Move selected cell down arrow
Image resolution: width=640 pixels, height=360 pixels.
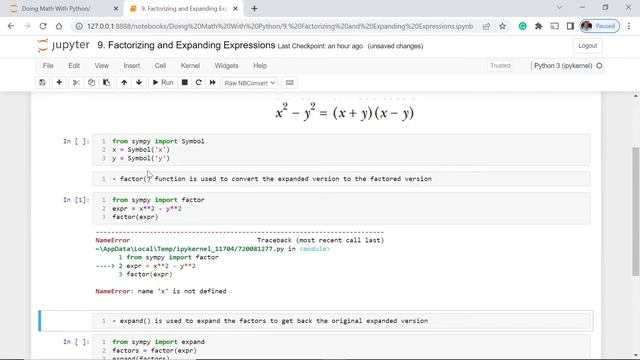139,82
